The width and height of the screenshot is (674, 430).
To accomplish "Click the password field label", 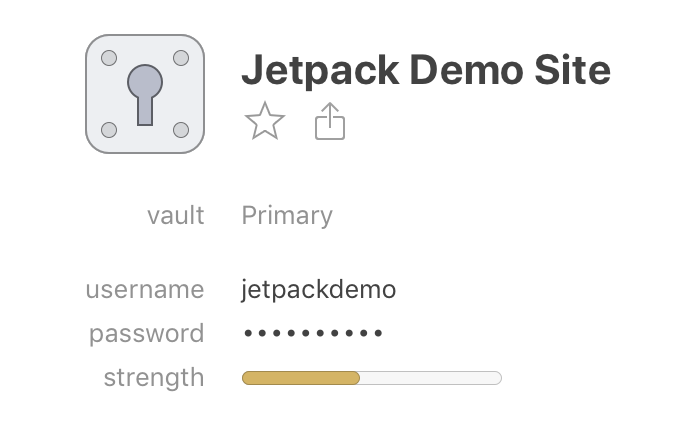I will pos(147,334).
